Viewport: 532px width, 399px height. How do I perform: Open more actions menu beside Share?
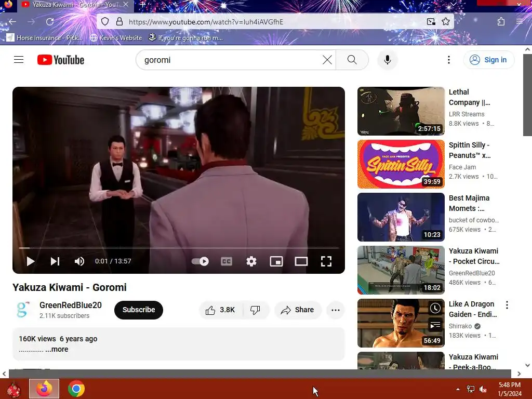pyautogui.click(x=336, y=310)
